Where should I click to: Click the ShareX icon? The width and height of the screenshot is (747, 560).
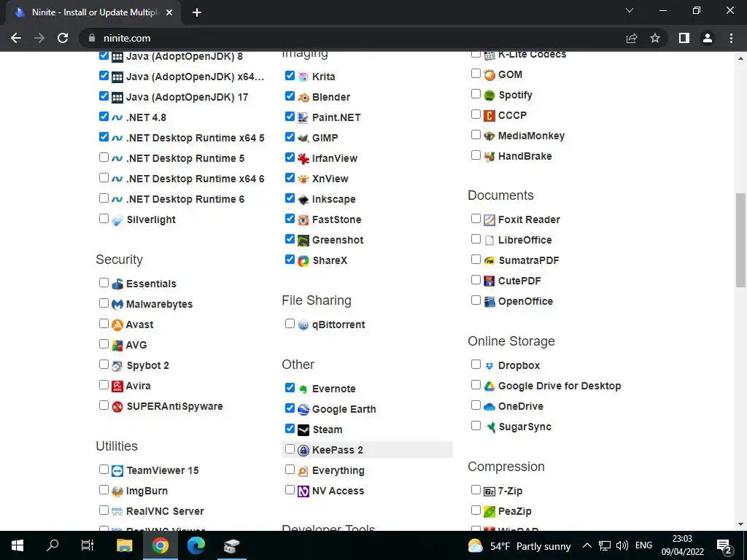(x=303, y=261)
